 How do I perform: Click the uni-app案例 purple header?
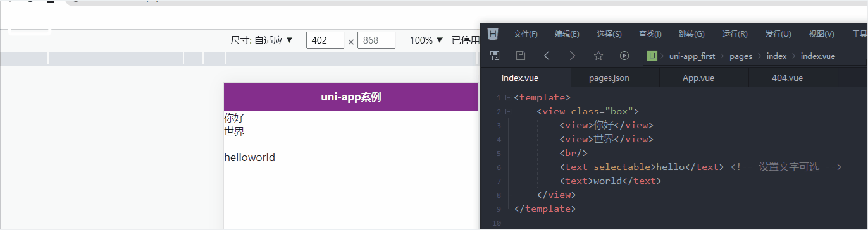[351, 97]
